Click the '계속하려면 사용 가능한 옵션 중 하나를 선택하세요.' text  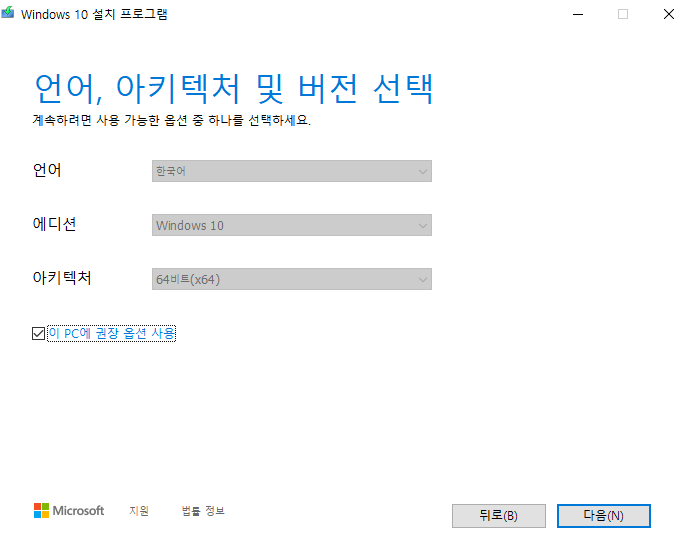(x=172, y=120)
